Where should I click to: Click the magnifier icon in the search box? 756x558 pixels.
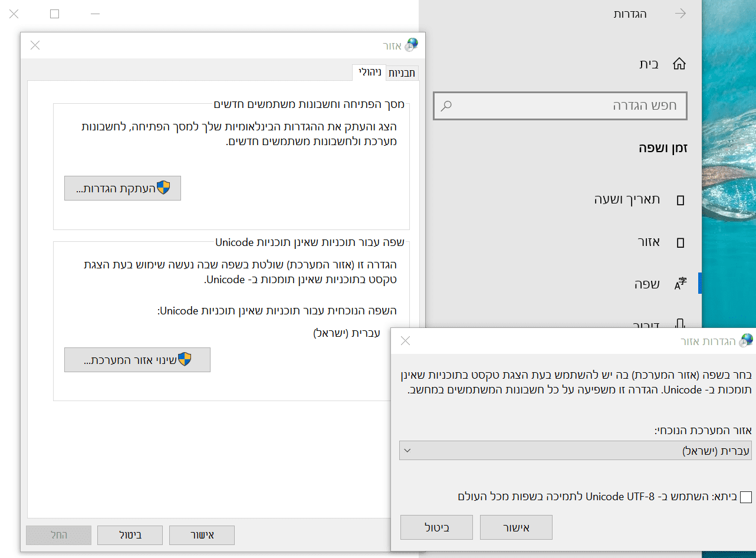pyautogui.click(x=446, y=106)
